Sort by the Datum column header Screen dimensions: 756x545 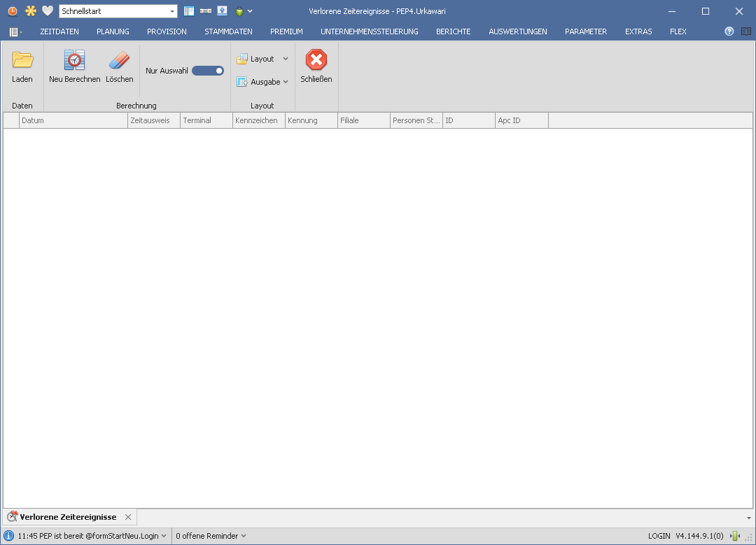click(73, 120)
